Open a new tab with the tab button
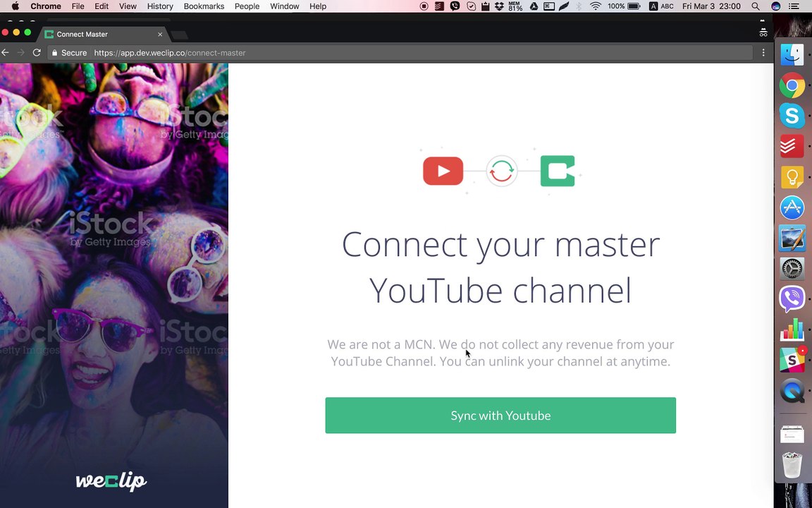 point(179,35)
